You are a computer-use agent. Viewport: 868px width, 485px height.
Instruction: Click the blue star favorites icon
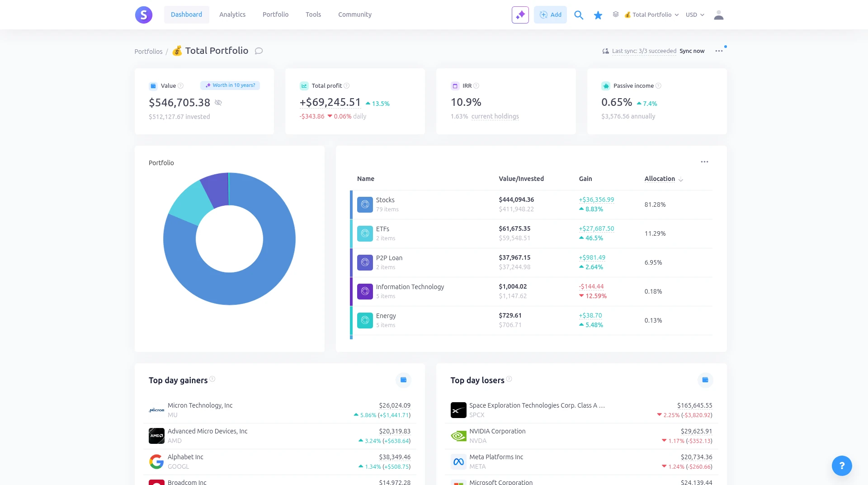point(598,15)
